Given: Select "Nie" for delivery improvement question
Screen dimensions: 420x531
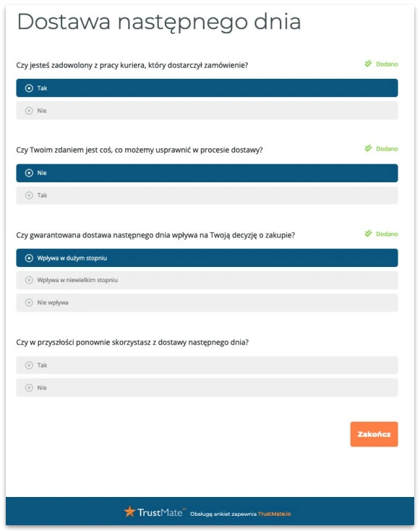Looking at the screenshot, I should 207,173.
